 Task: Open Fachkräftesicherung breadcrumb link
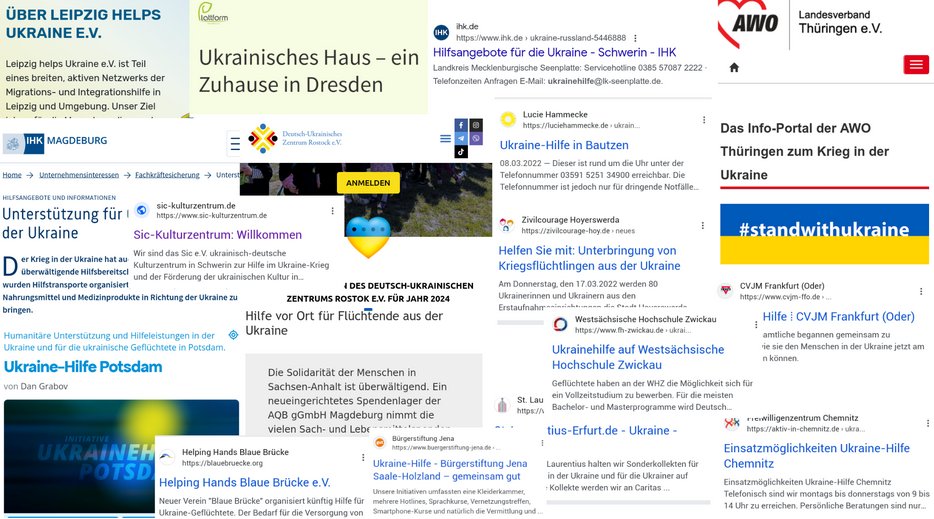tap(167, 175)
